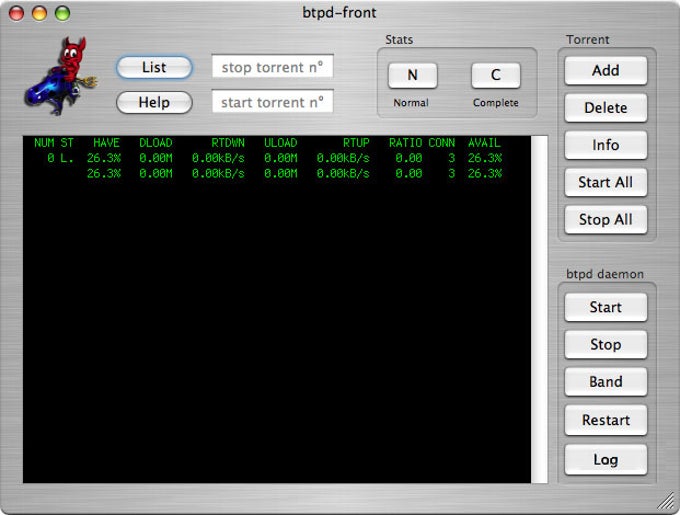Start the btpd daemon
680x515 pixels.
click(x=605, y=307)
